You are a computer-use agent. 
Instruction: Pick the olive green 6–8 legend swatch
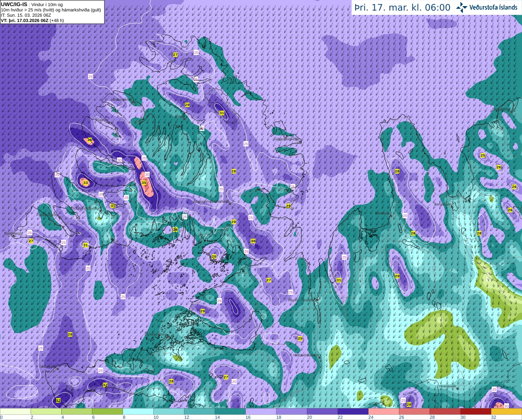point(107,411)
